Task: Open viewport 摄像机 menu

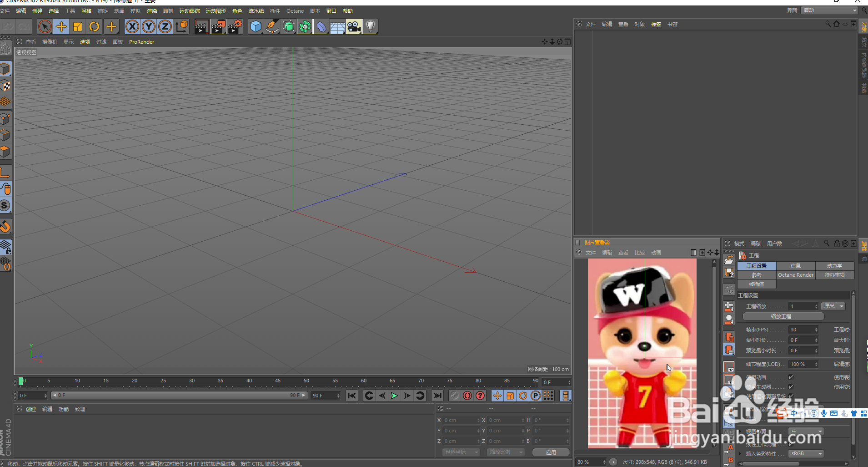Action: 50,42
